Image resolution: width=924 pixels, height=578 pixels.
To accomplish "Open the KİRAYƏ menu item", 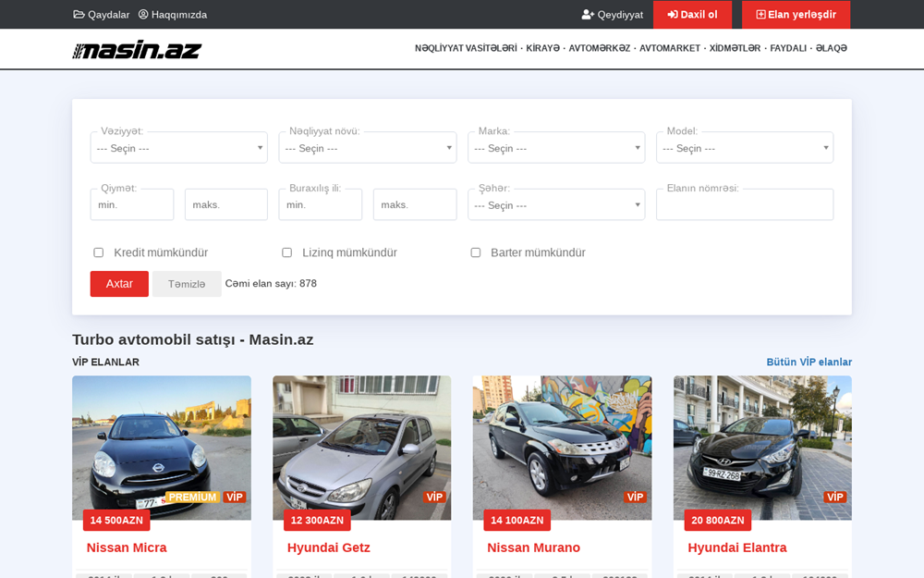I will point(542,48).
